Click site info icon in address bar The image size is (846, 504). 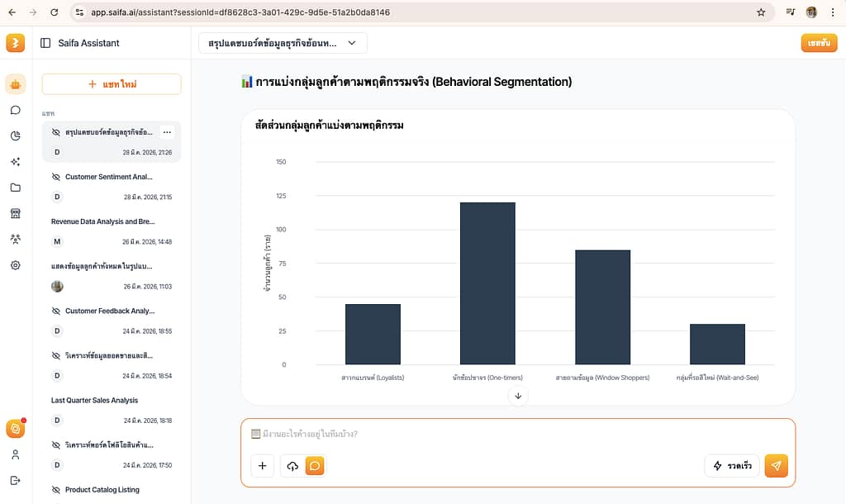point(79,12)
